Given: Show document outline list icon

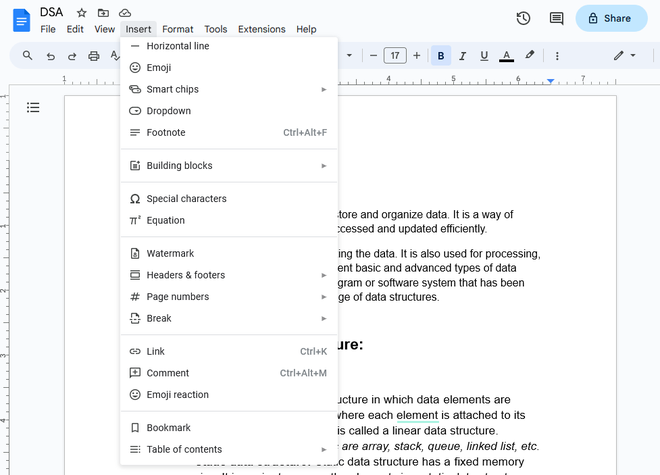Looking at the screenshot, I should pos(33,107).
